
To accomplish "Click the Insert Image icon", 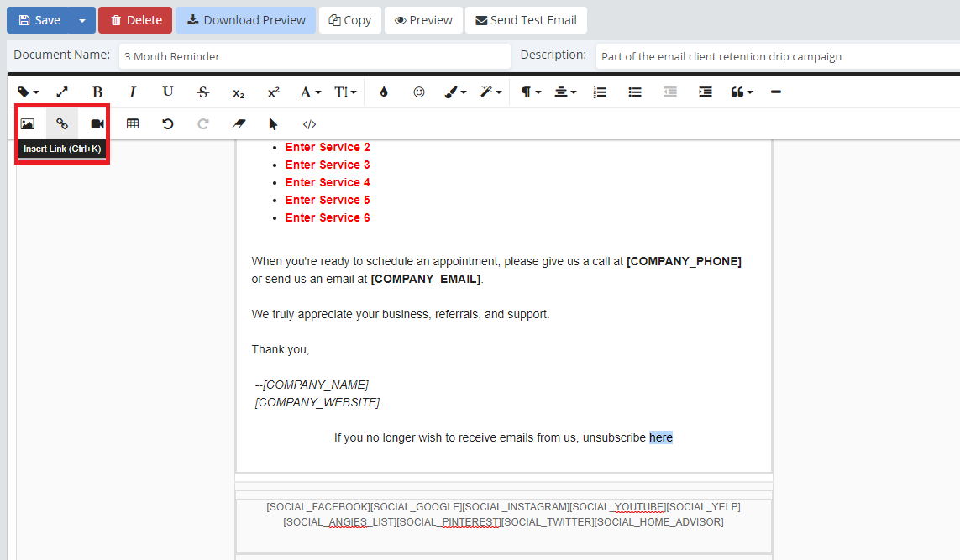I will point(28,124).
